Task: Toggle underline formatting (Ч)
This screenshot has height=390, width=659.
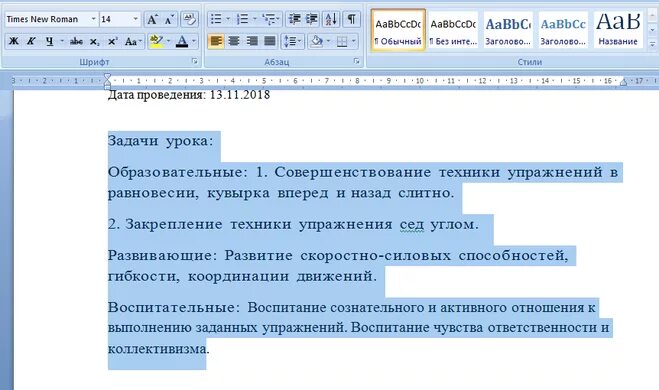Action: (x=50, y=41)
